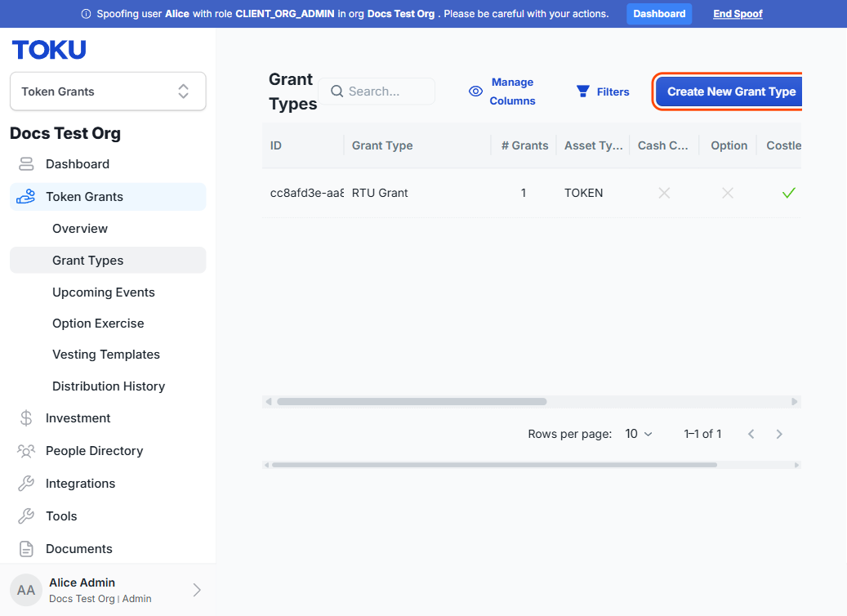Open Rows per page dropdown
The height and width of the screenshot is (616, 847).
pos(639,434)
